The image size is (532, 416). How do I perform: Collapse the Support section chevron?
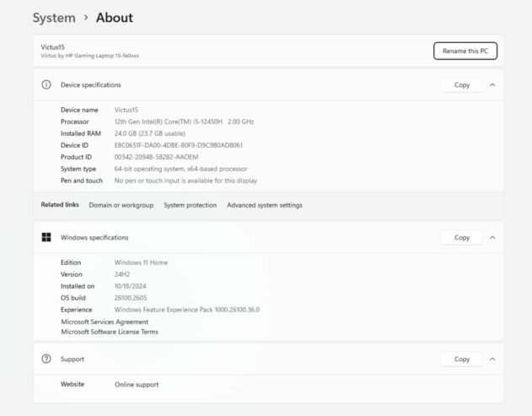492,359
